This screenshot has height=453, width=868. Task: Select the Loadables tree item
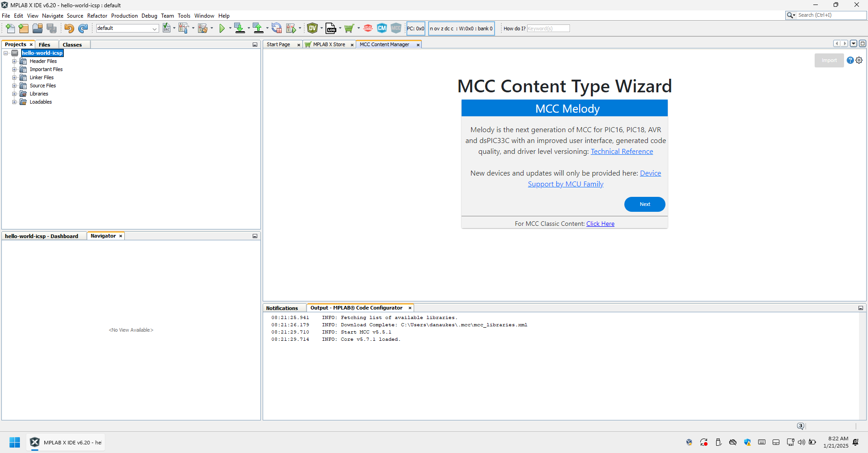coord(41,102)
